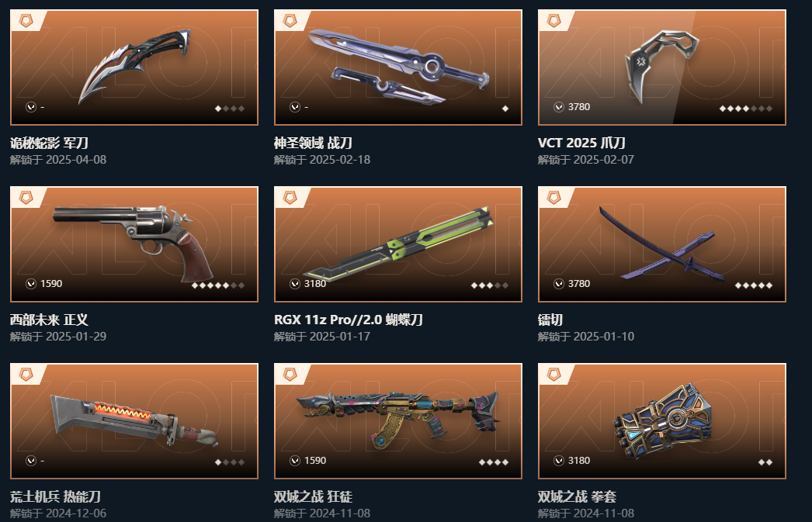The height and width of the screenshot is (522, 812).
Task: Click the upgrade level diamonds on 西部未来 正义
Action: [218, 285]
